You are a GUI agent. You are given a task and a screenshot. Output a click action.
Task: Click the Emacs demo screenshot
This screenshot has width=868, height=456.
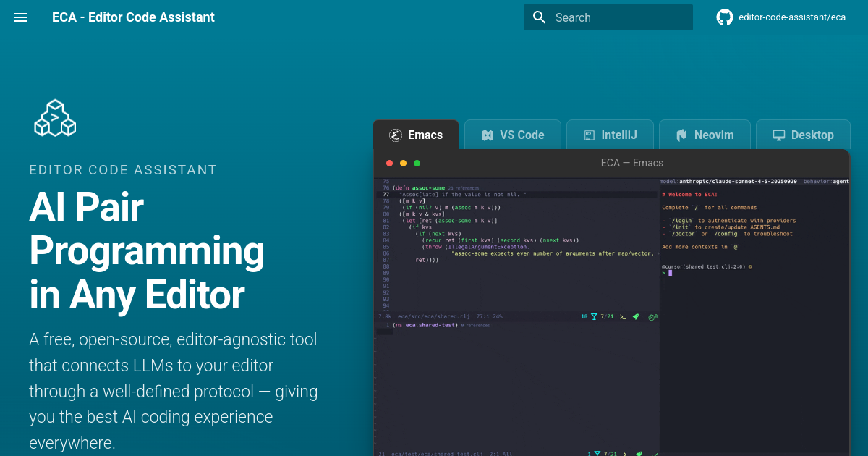(x=611, y=317)
